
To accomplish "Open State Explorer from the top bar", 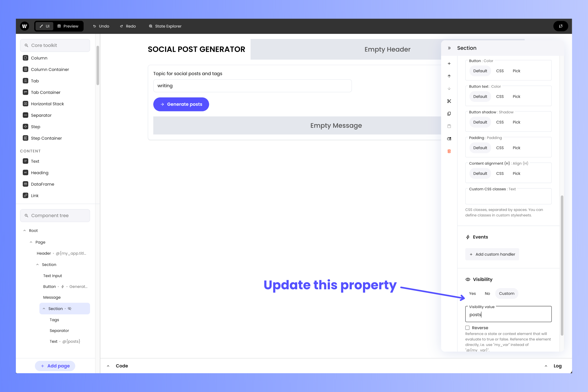I will pyautogui.click(x=165, y=26).
